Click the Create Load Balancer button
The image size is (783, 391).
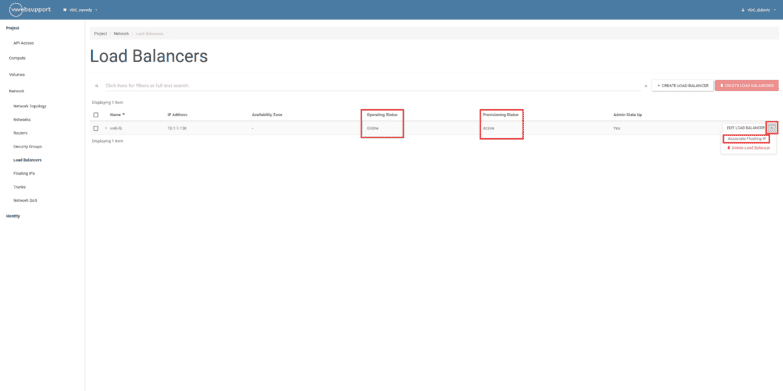click(682, 85)
